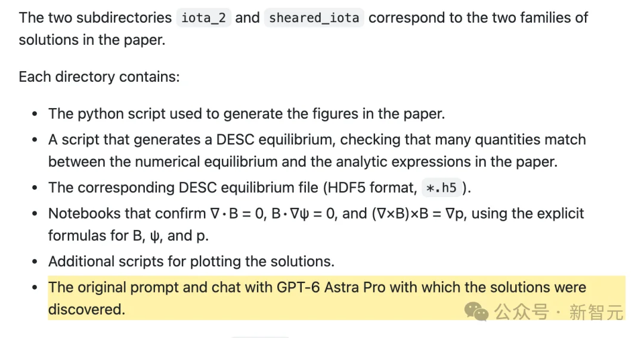
Task: Click the bullet about python script for figures
Action: pyautogui.click(x=246, y=114)
